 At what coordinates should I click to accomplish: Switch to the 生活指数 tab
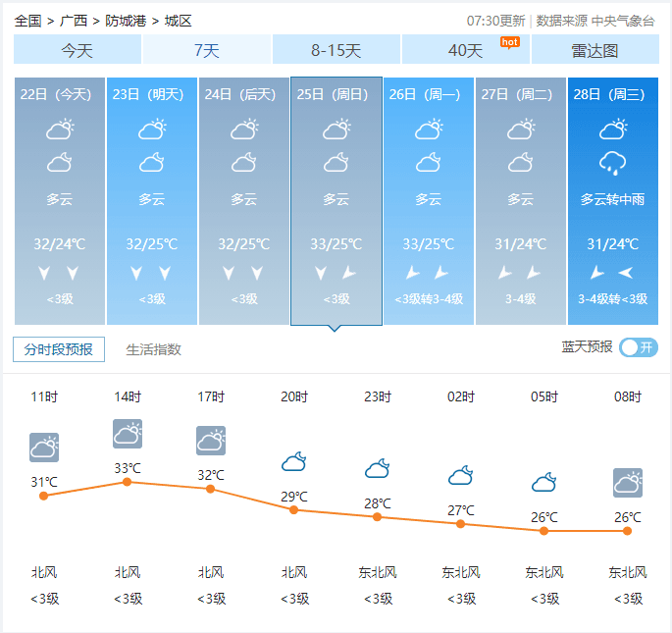pyautogui.click(x=153, y=349)
